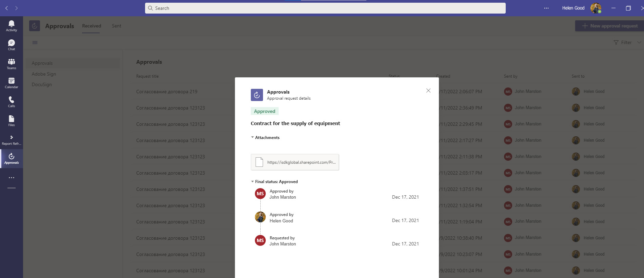
Task: Open the Teams sidebar icon
Action: tap(11, 63)
